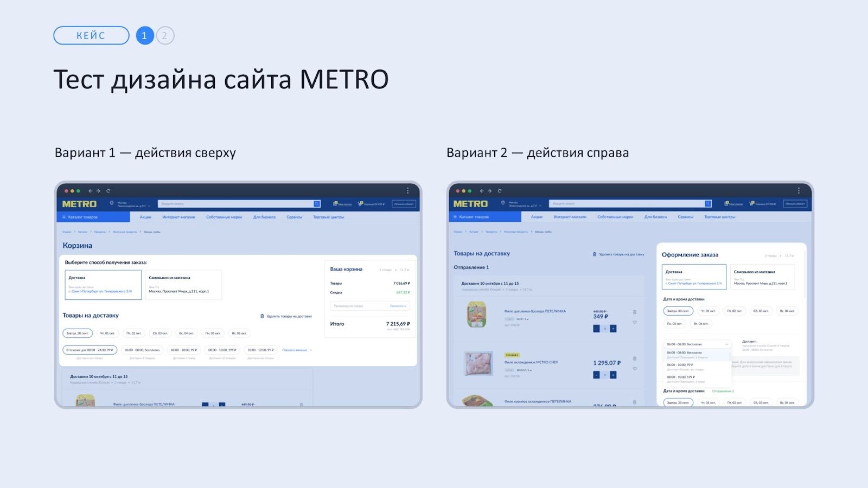Decrease quantity of Филе цыпленка-бройлера ПЕТЕЛИНКА in Variant 2
The width and height of the screenshot is (868, 488).
(x=596, y=329)
